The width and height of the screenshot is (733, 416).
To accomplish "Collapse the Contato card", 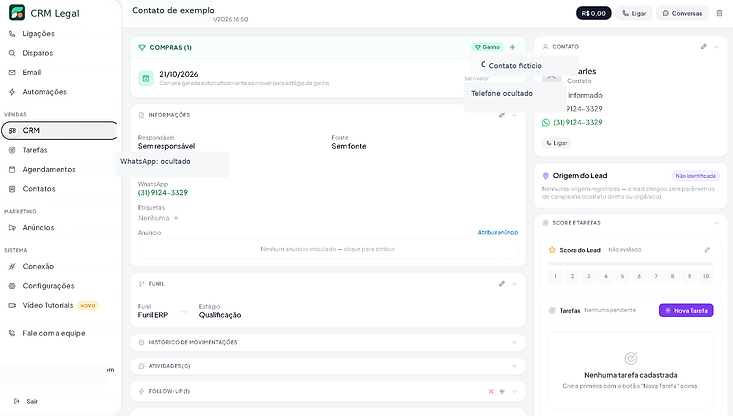I will tap(717, 47).
